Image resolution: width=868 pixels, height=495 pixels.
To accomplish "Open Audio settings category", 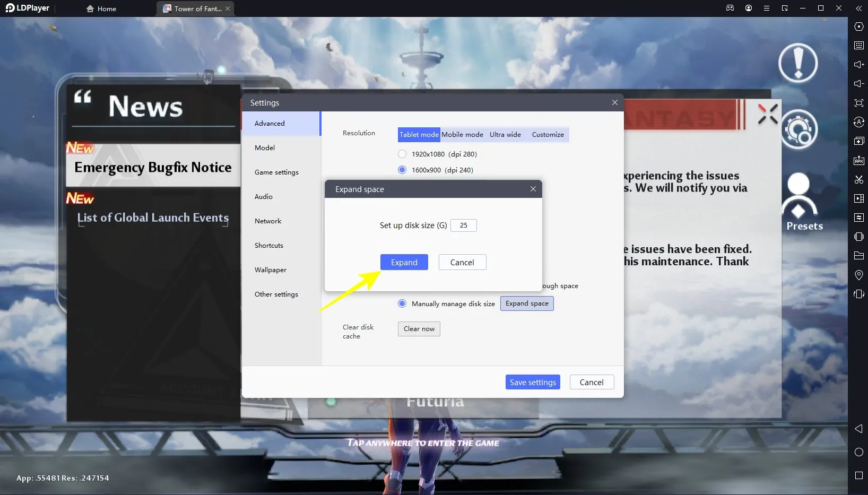I will (x=281, y=197).
